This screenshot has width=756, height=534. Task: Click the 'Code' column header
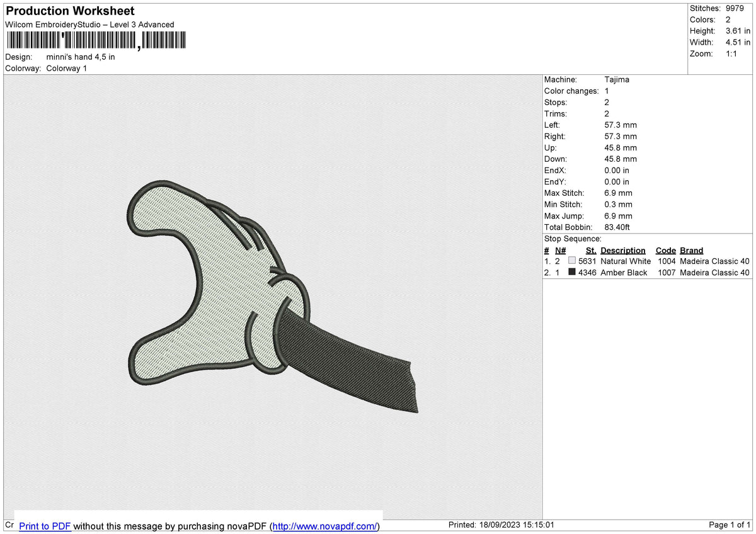point(665,250)
